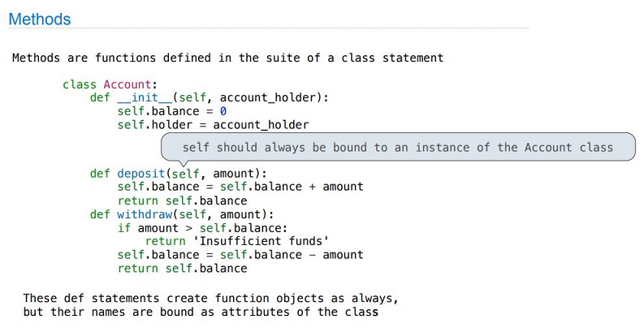Click the final 'return self.balance' line
The image size is (644, 332).
(x=183, y=269)
